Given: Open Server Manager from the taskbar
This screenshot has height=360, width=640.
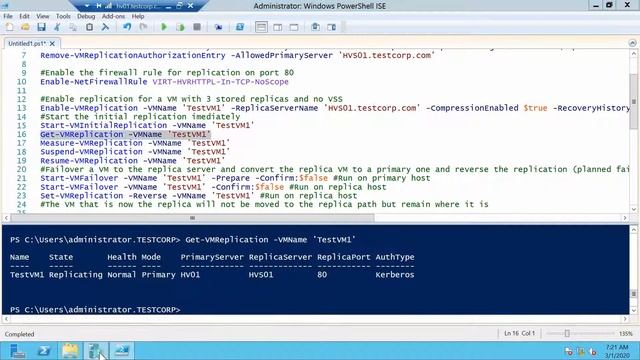Looking at the screenshot, I should (x=17, y=351).
